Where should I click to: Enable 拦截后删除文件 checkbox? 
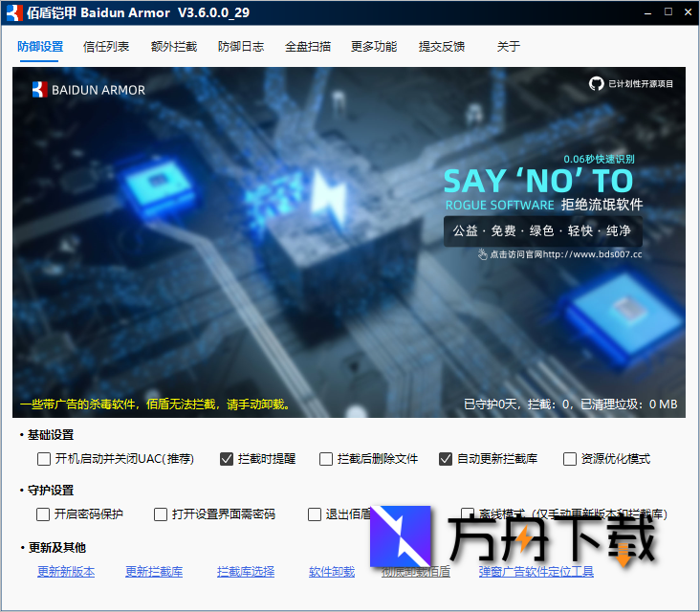coord(326,459)
